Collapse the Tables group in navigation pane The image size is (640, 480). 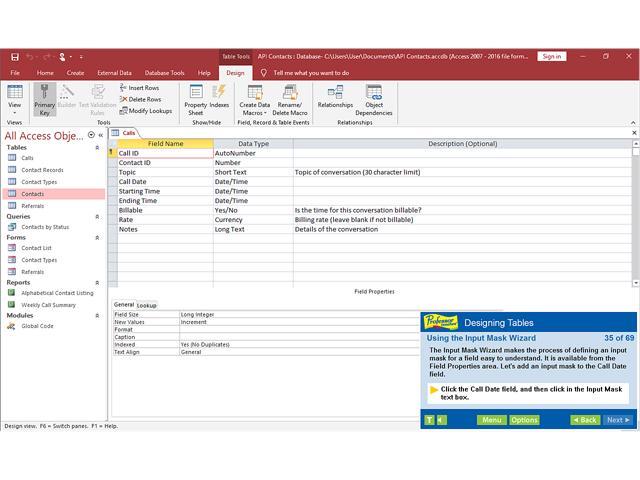click(x=99, y=147)
